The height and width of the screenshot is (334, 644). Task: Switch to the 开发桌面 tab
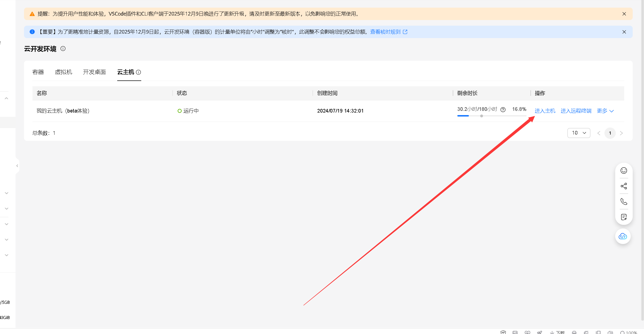tap(94, 72)
